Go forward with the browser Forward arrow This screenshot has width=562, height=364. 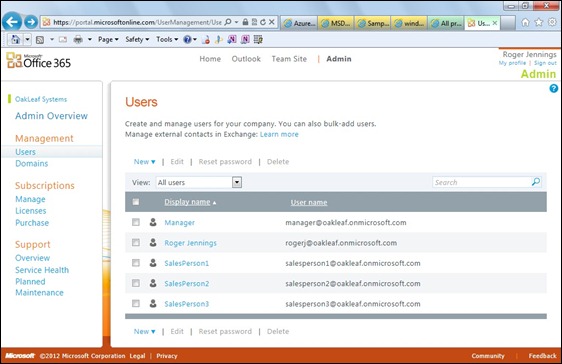(31, 22)
